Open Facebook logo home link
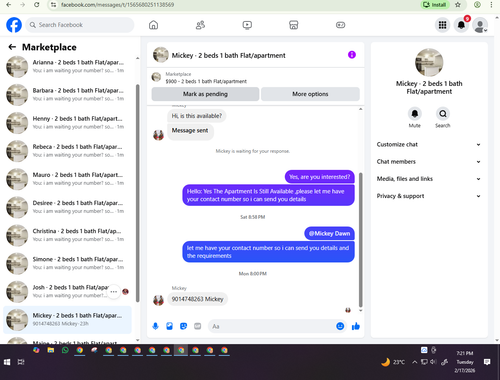Viewport: 500px width, 380px height. click(x=14, y=25)
